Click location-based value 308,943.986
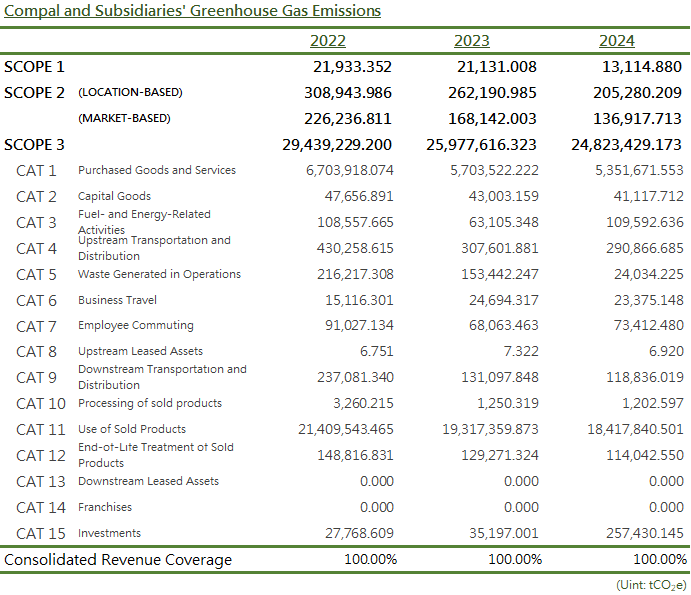This screenshot has height=595, width=691. [x=348, y=93]
